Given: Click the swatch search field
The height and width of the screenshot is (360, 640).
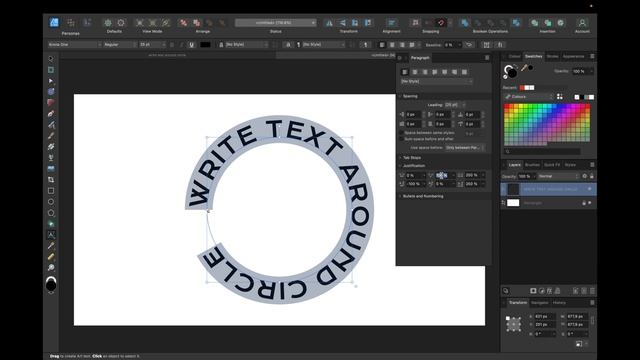Looking at the screenshot, I should (543, 151).
